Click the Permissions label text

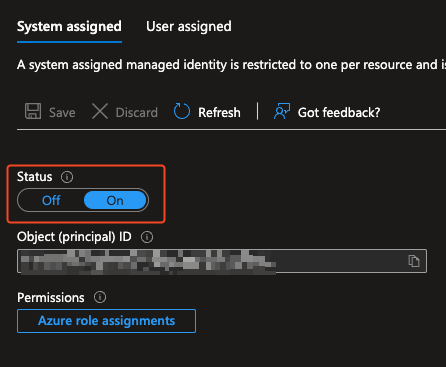[x=51, y=297]
